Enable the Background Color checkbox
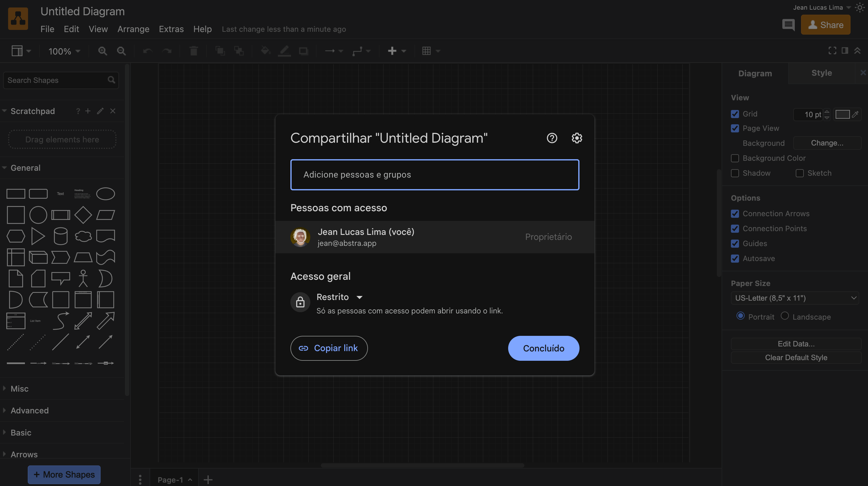 click(x=735, y=158)
